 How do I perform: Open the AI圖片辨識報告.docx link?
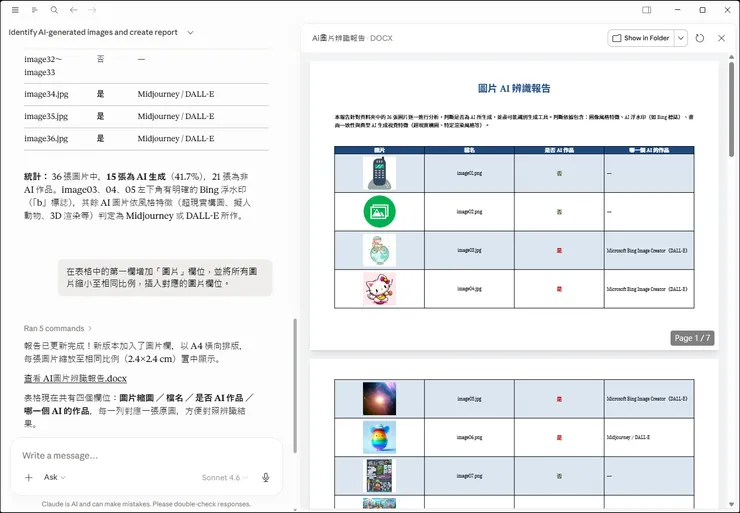(x=76, y=378)
